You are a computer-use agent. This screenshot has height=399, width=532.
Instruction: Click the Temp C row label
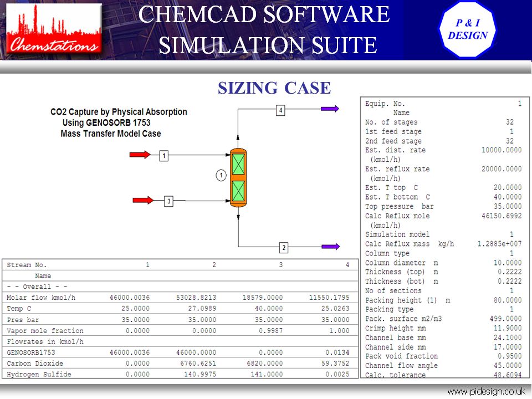19,309
